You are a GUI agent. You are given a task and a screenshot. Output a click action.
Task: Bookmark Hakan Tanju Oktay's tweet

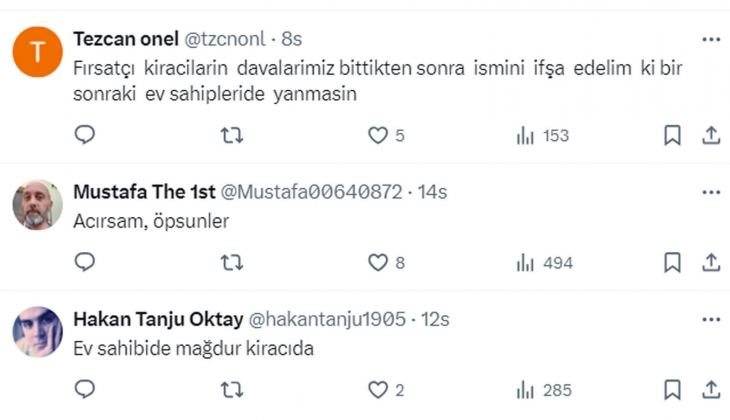coord(673,389)
